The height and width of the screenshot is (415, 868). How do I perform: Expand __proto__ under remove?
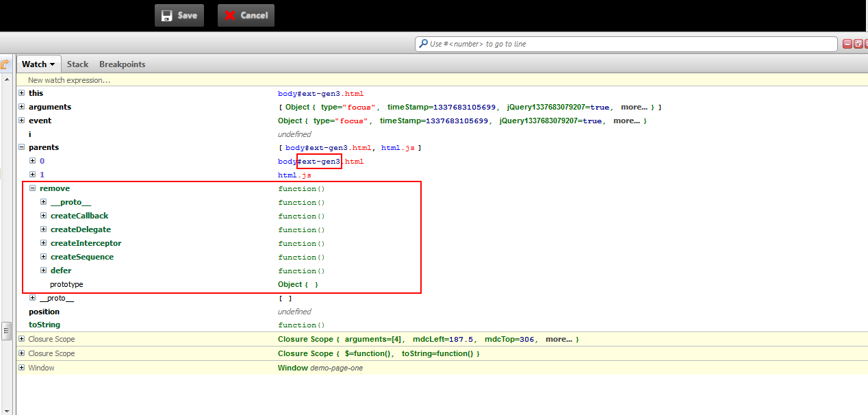[44, 202]
